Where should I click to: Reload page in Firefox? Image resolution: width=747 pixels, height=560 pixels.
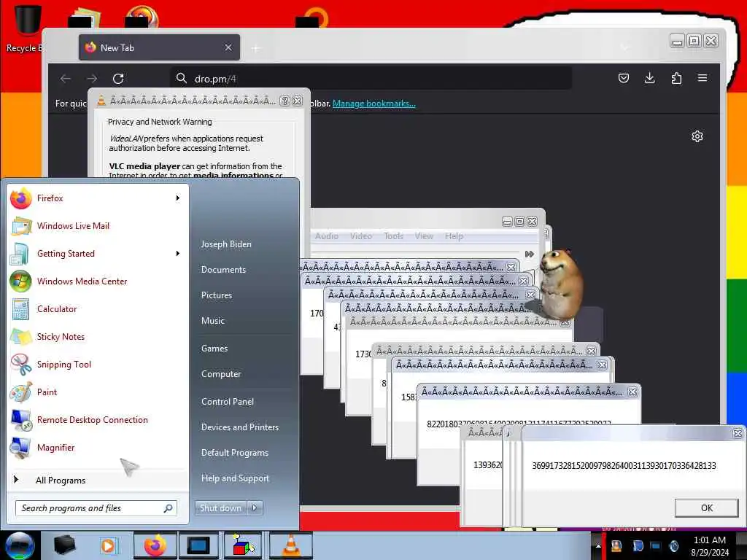pos(118,79)
